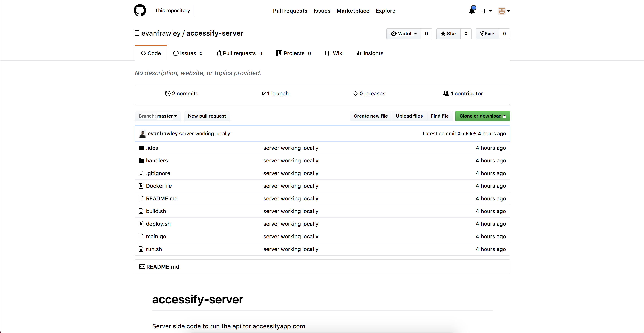Expand the Branch master dropdown
This screenshot has width=644, height=333.
(x=158, y=116)
